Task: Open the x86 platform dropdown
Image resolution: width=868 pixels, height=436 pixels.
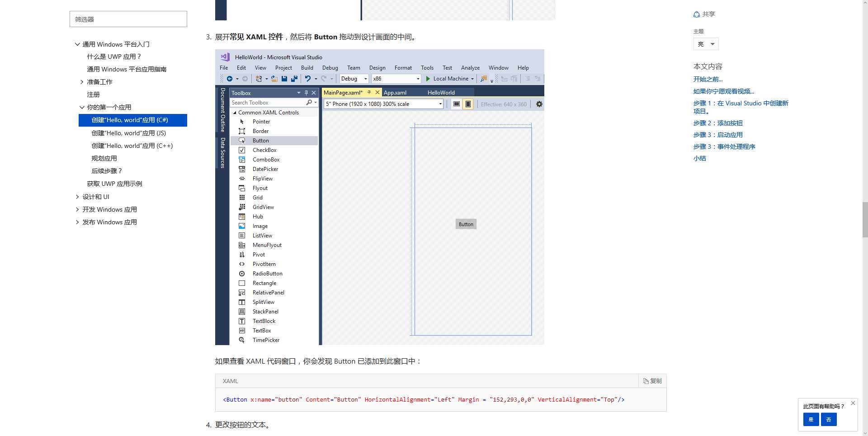Action: [396, 79]
